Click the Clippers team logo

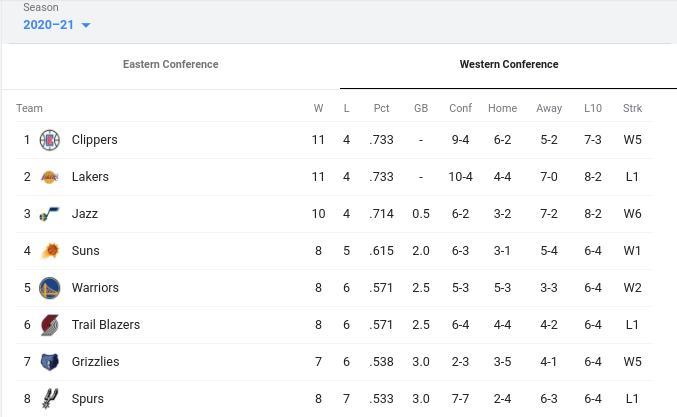click(x=49, y=140)
